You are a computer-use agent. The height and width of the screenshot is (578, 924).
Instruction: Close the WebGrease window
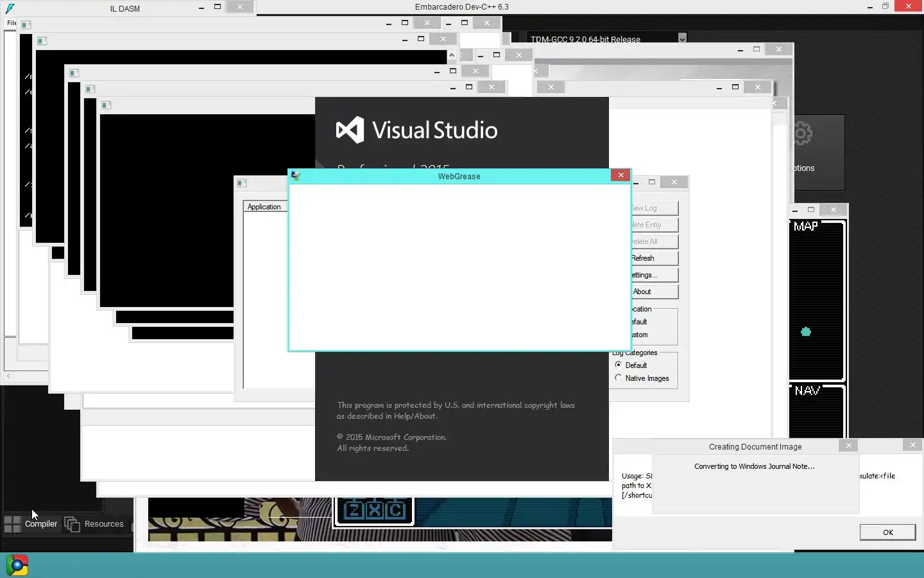[620, 175]
